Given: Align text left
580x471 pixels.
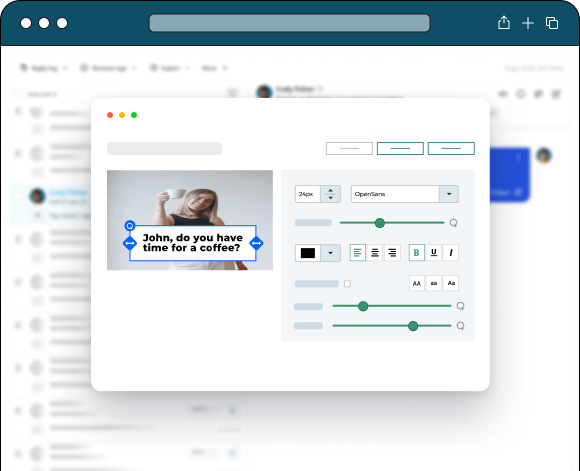Looking at the screenshot, I should tap(358, 253).
